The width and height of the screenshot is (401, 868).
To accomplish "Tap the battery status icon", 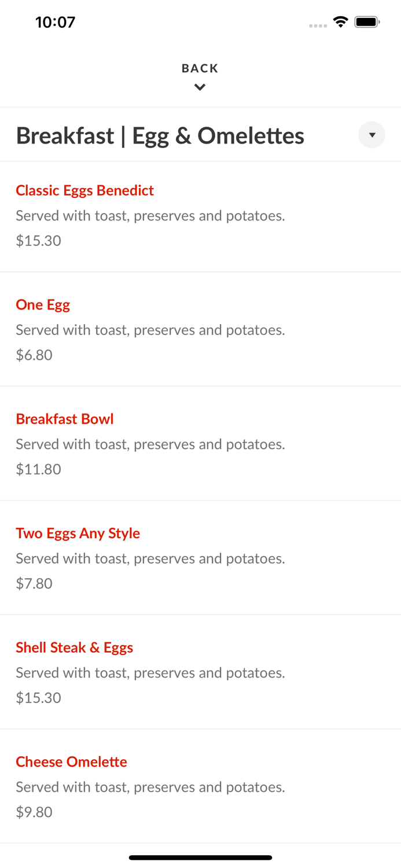I will click(x=367, y=22).
